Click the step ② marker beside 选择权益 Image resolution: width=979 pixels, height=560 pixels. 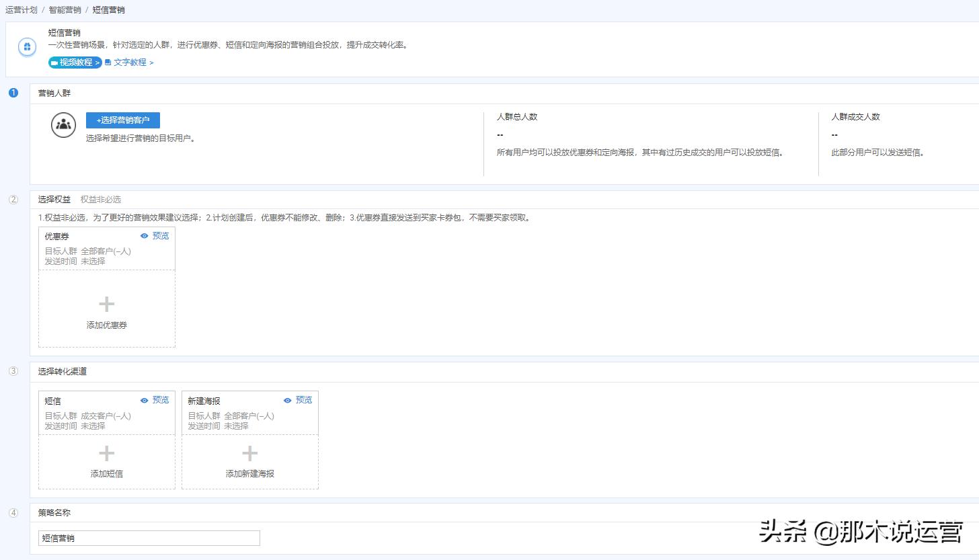point(13,199)
